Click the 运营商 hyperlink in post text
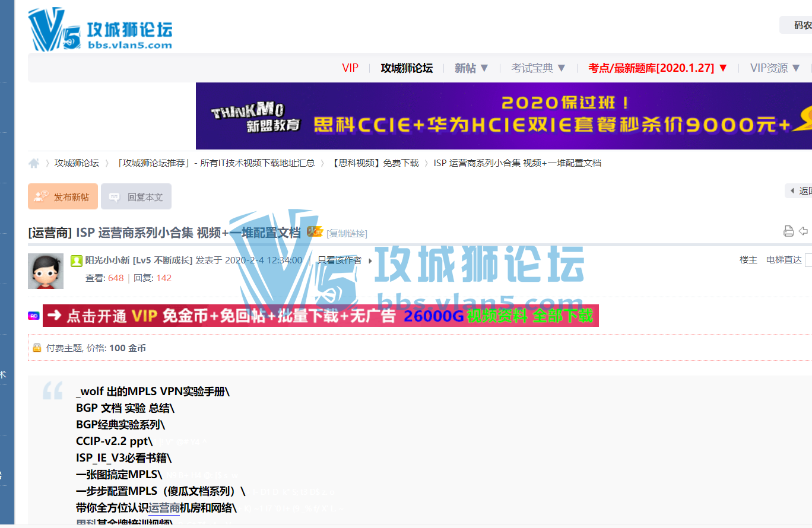Viewport: 812px width, 528px height. pos(164,508)
